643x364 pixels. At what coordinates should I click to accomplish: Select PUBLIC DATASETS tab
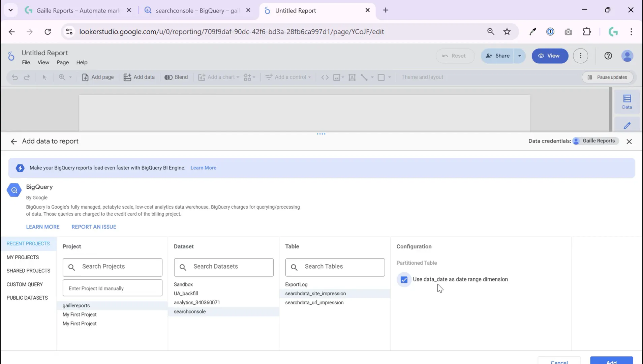27,298
